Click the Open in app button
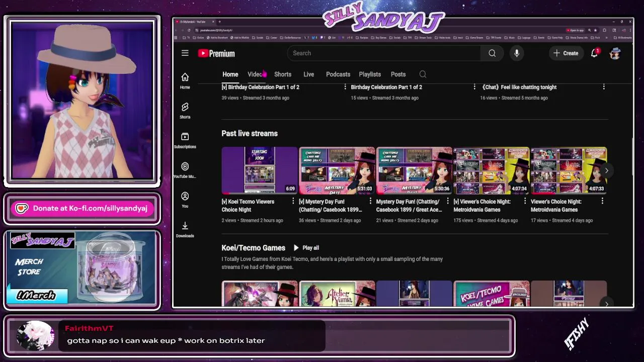Viewport: 644px width, 362px height. [575, 30]
